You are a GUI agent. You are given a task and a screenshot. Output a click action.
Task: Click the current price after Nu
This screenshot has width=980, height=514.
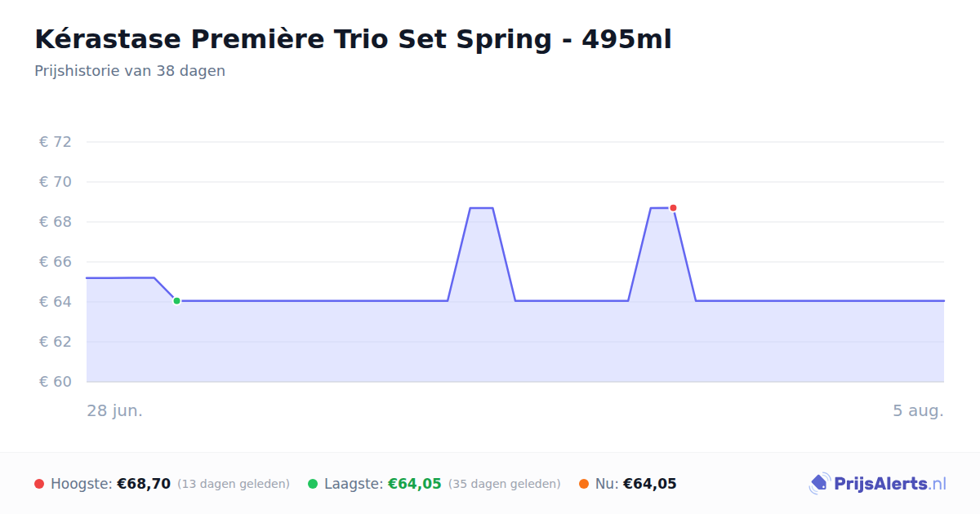click(650, 484)
